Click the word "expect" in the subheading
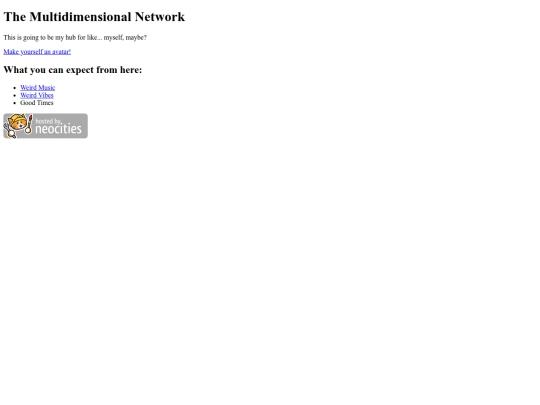The width and height of the screenshot is (540, 405). point(80,70)
